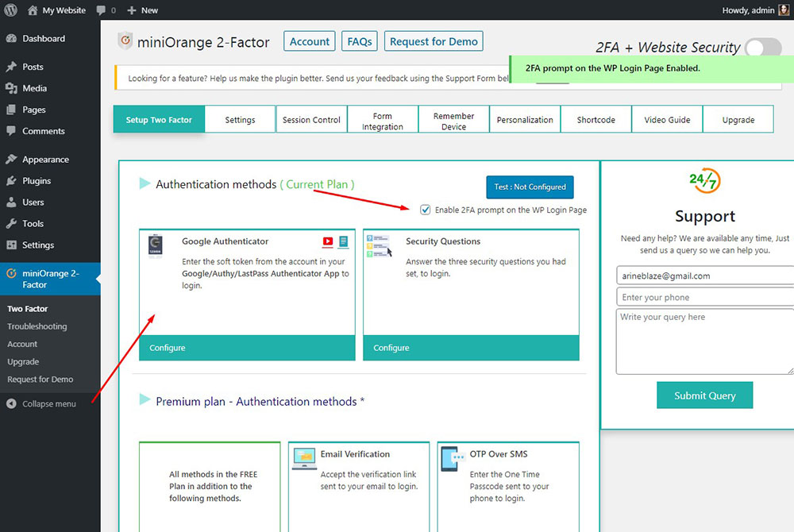Click the miniOrange 2-Factor sidebar icon
Image resolution: width=794 pixels, height=532 pixels.
point(12,273)
